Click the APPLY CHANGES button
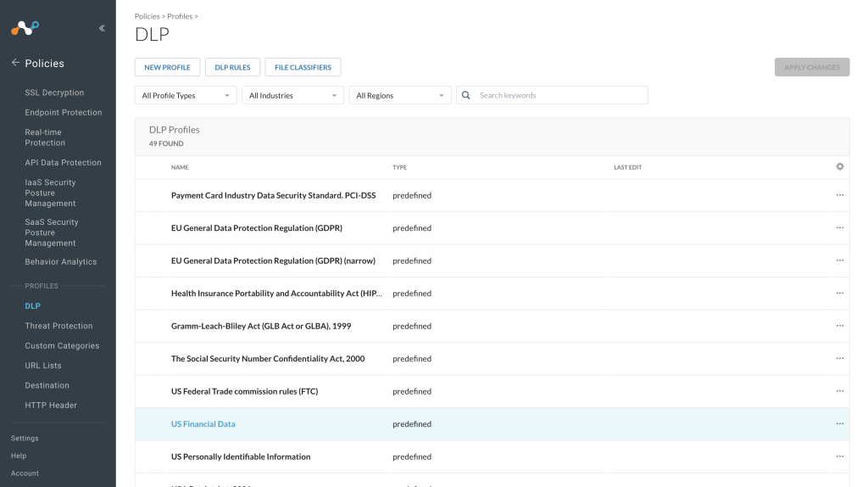 pyautogui.click(x=812, y=67)
